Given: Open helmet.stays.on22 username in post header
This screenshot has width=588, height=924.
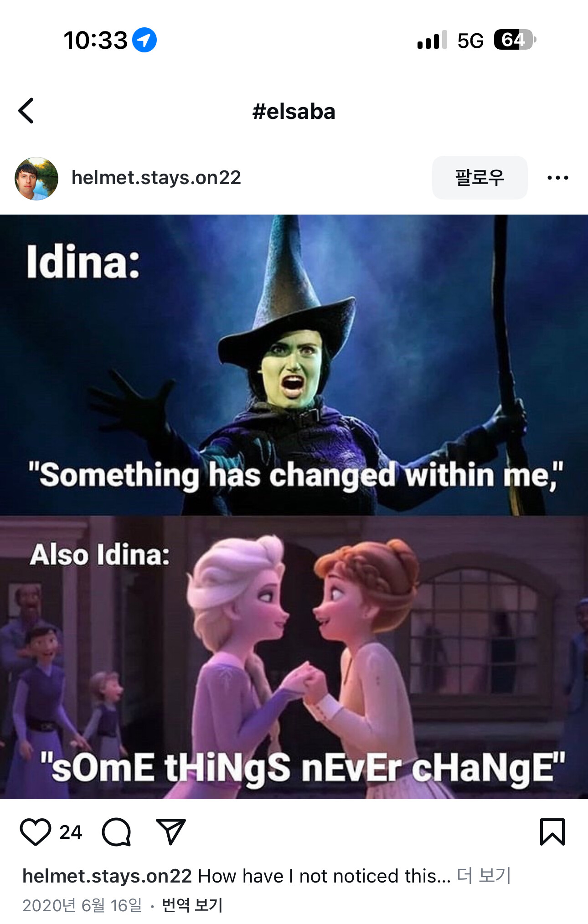Looking at the screenshot, I should [x=156, y=178].
